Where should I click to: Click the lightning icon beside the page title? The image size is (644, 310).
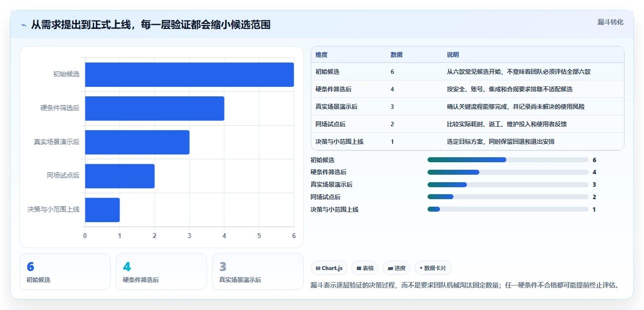23,25
